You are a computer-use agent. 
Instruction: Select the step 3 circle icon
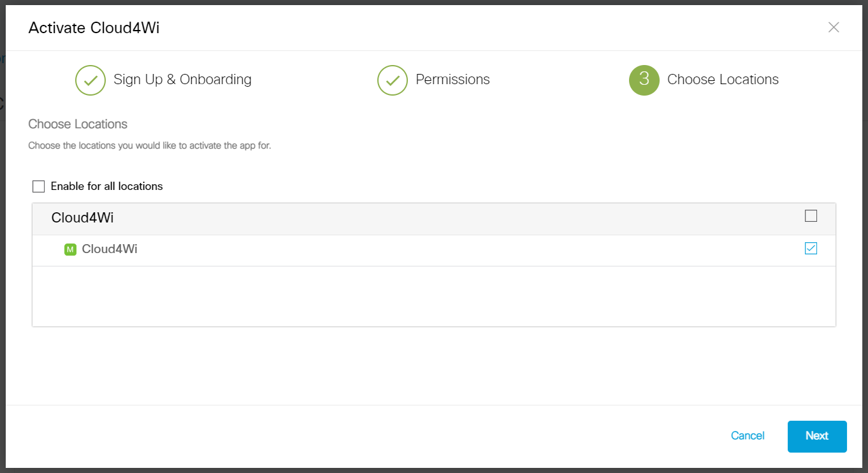[644, 80]
